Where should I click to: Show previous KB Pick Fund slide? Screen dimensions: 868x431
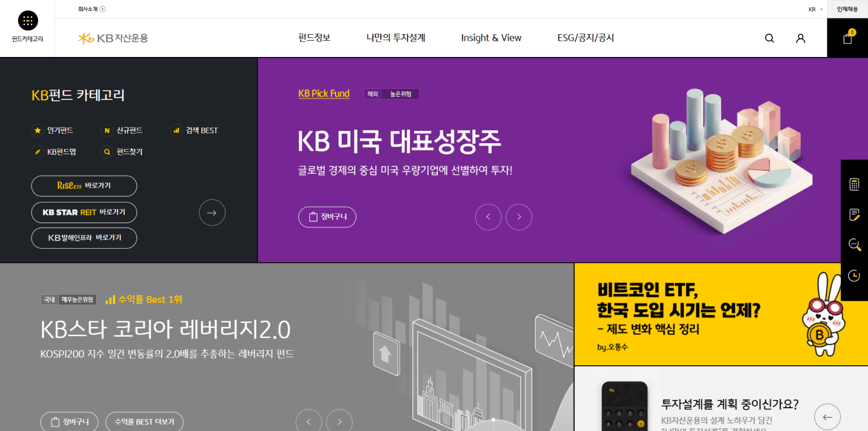click(488, 217)
